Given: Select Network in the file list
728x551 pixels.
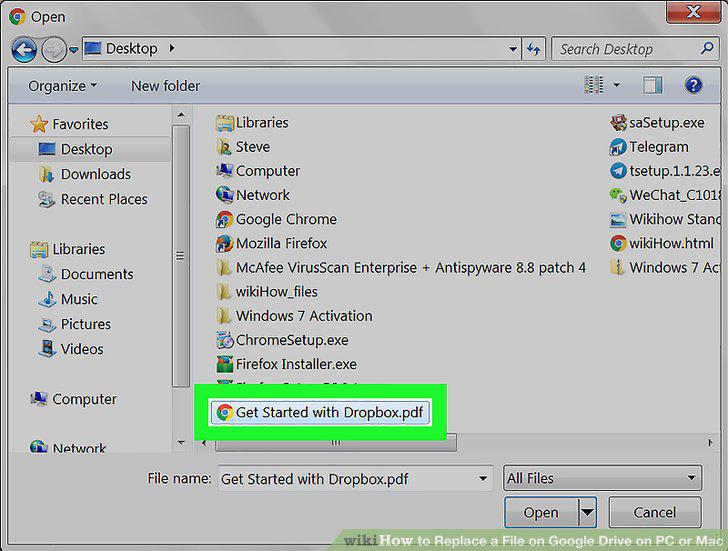Looking at the screenshot, I should coord(253,195).
